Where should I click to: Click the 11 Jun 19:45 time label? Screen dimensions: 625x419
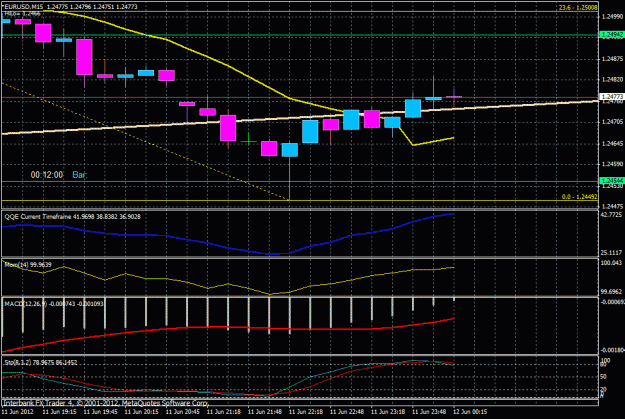tap(100, 411)
